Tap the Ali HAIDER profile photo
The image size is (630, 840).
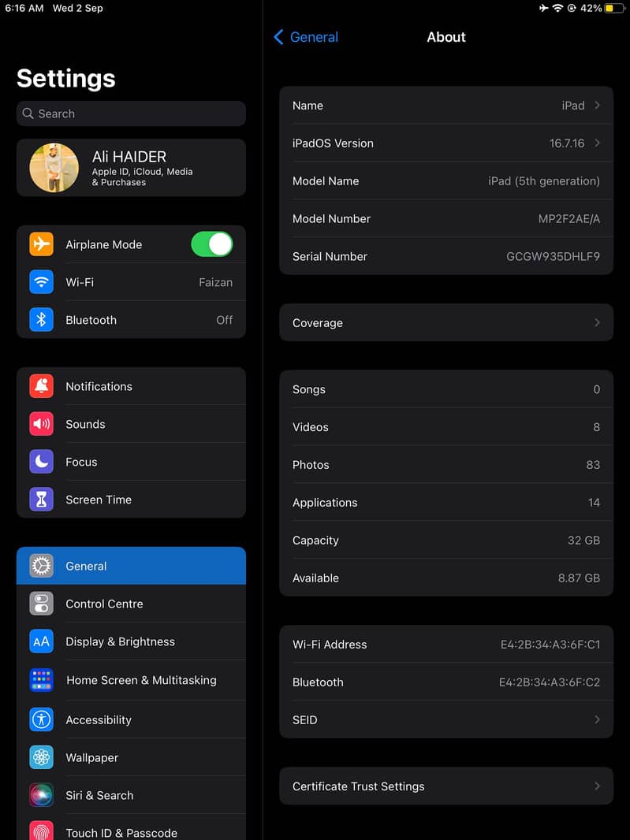[x=54, y=168]
